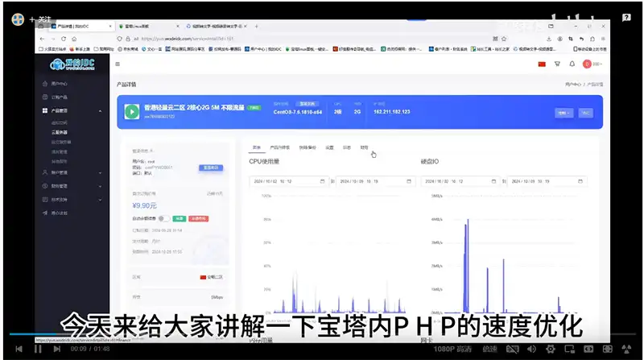The width and height of the screenshot is (644, 360).
Task: Skip to next video
Action: click(56, 349)
